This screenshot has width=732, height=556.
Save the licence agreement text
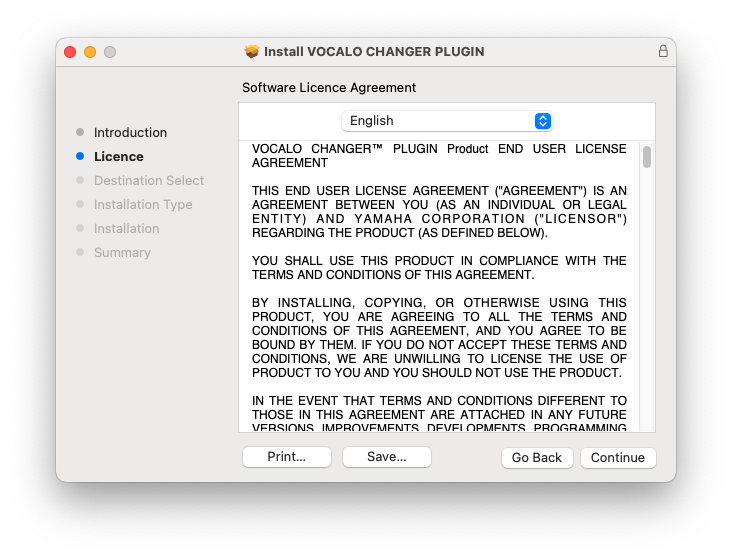(x=387, y=457)
